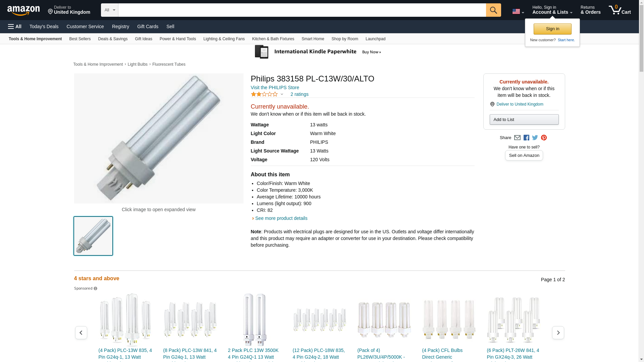
Task: Open search category All dropdown
Action: 109,10
